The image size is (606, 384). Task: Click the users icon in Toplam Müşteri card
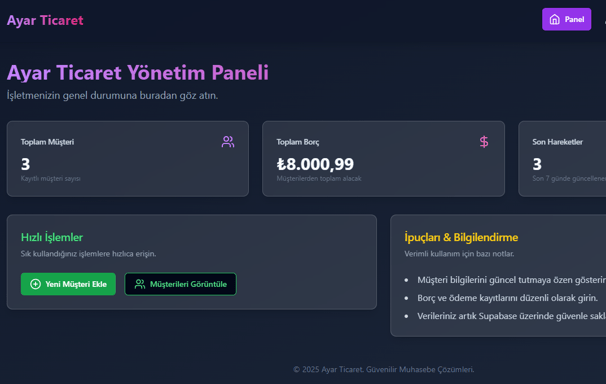pos(228,142)
